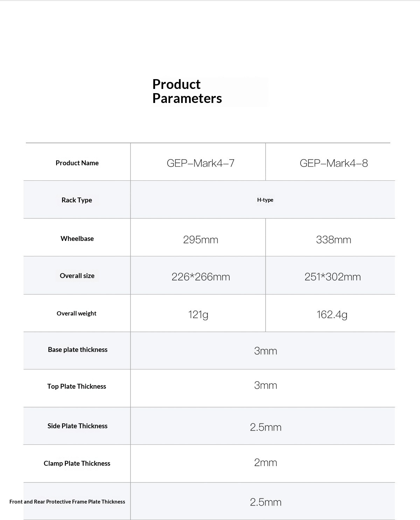Select the Overall size label
This screenshot has width=420, height=520.
(77, 276)
